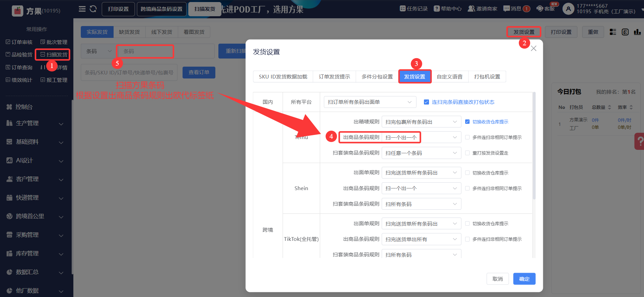644x297 pixels.
Task: Click 取消 to cancel dialog
Action: [x=498, y=279]
